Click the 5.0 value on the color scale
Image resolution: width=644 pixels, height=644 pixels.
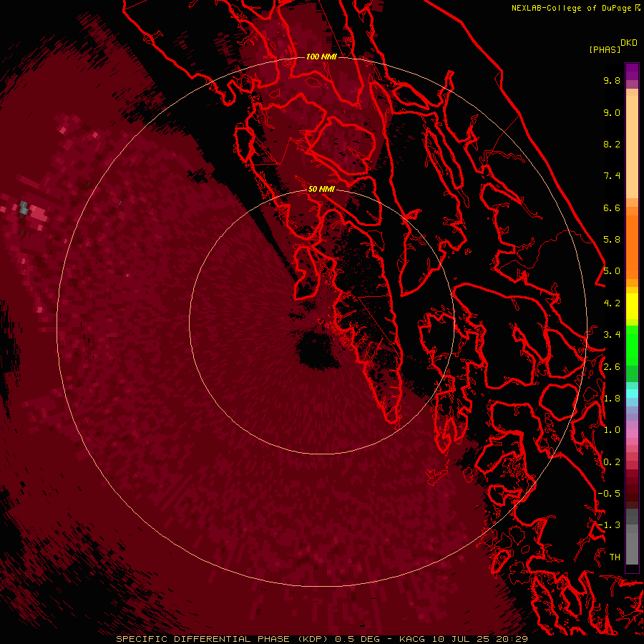(x=612, y=271)
